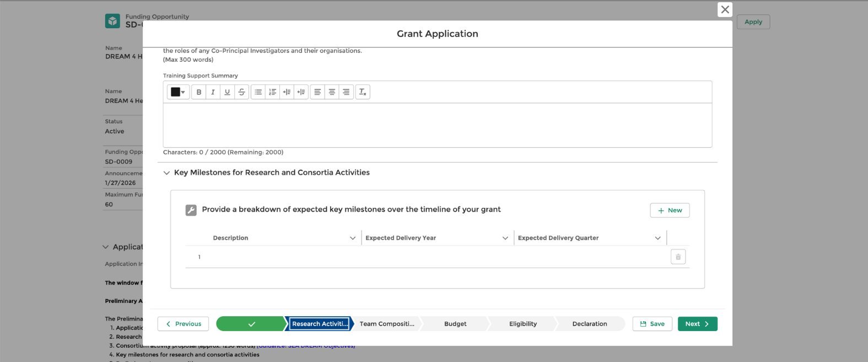Center align text

332,92
